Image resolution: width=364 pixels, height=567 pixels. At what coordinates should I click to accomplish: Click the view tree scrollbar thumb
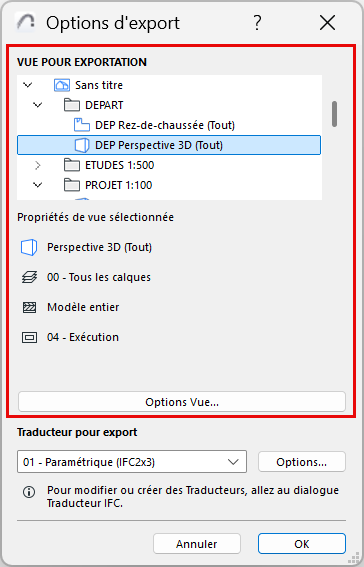(x=334, y=114)
